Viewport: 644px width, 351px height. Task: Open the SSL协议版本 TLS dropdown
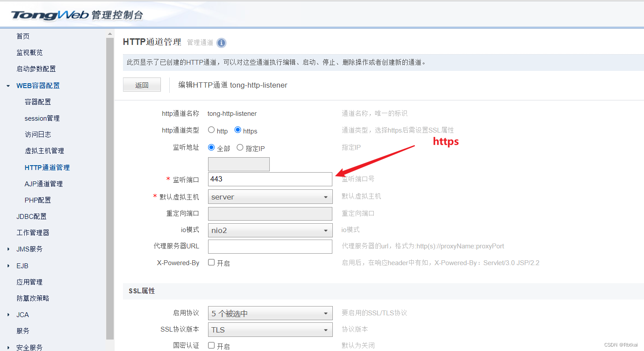(x=270, y=330)
